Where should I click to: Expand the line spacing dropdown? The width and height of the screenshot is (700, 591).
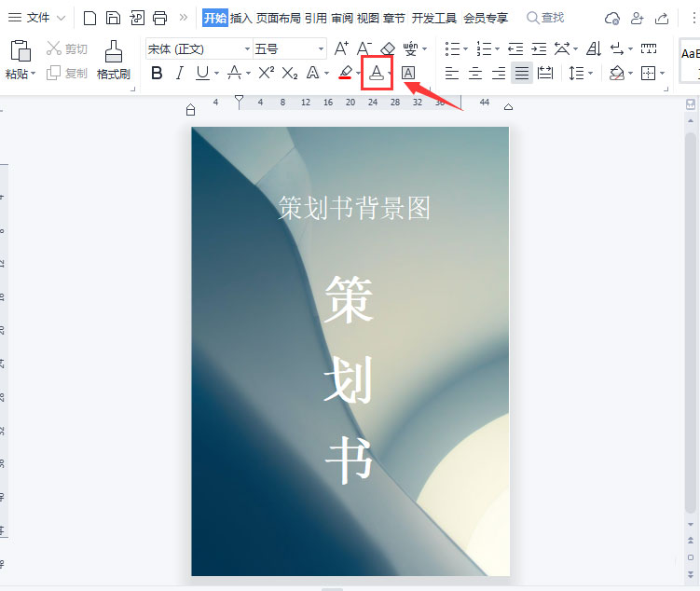pyautogui.click(x=591, y=74)
